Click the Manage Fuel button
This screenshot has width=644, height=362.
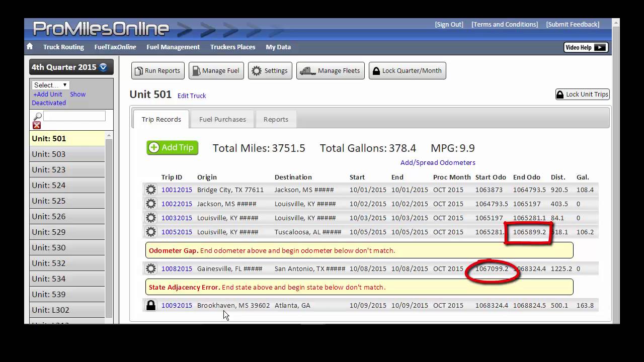(x=216, y=71)
